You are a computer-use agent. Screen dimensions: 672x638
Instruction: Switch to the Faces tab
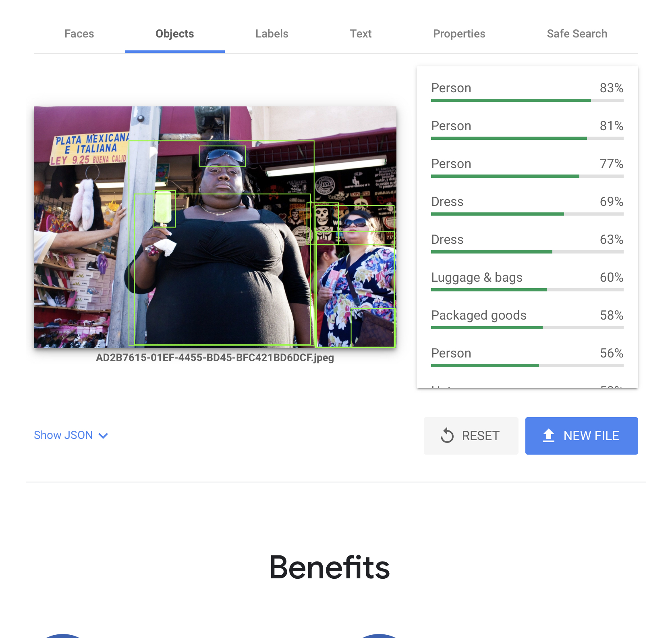[x=79, y=34]
